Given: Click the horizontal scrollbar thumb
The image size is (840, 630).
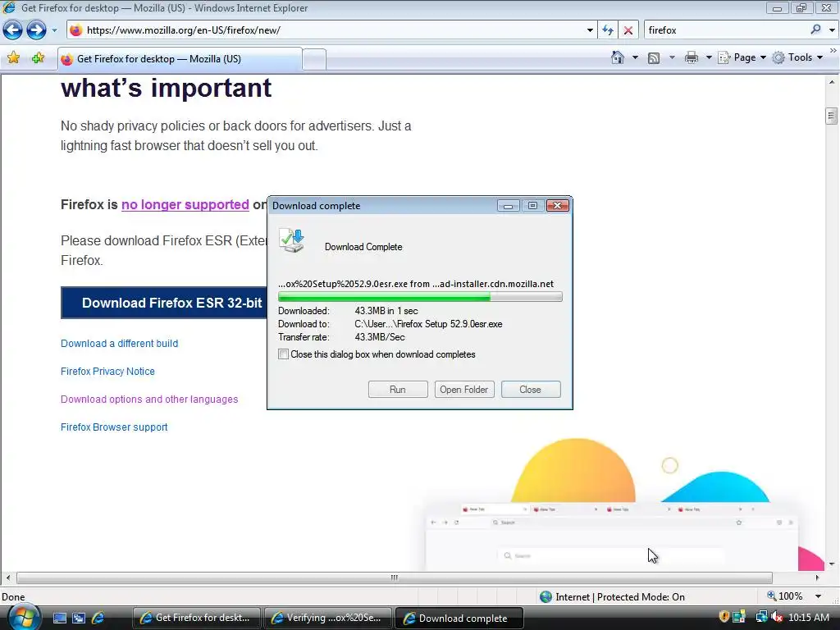Looking at the screenshot, I should click(395, 577).
